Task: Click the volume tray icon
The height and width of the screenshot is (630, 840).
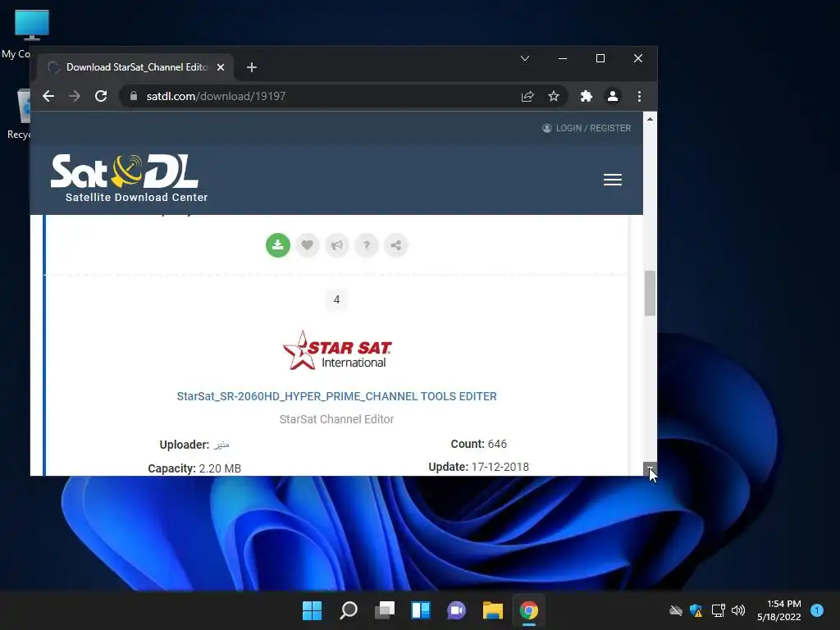Action: coord(738,610)
